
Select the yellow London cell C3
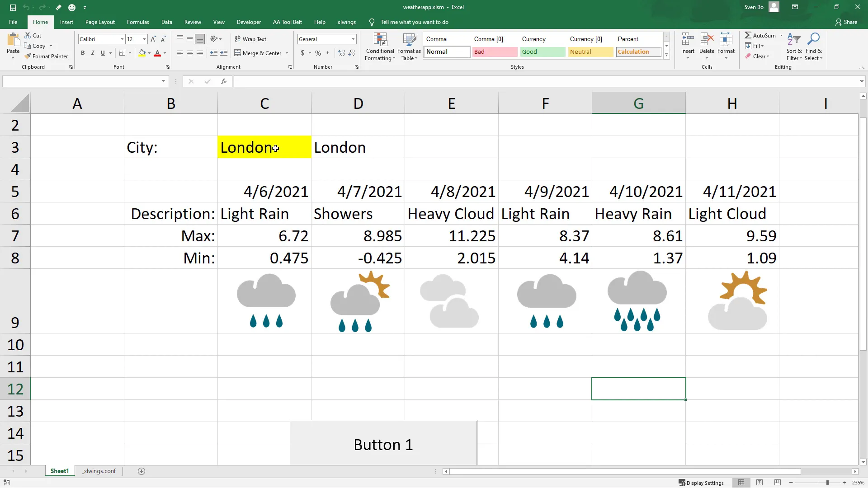264,147
